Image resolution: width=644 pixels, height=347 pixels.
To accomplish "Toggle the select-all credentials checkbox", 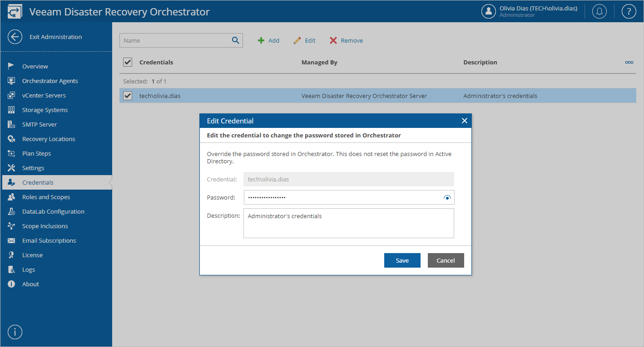I will point(128,62).
